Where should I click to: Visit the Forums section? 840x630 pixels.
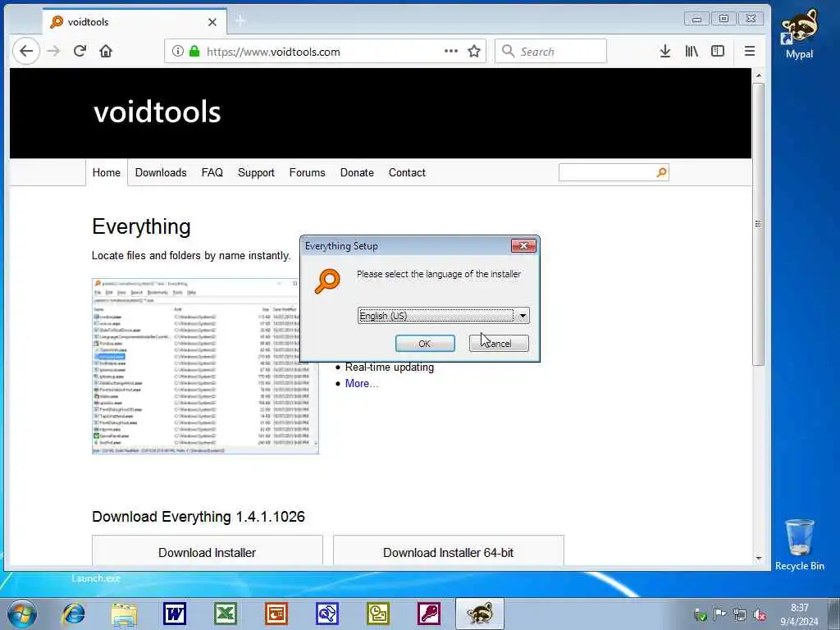[307, 172]
